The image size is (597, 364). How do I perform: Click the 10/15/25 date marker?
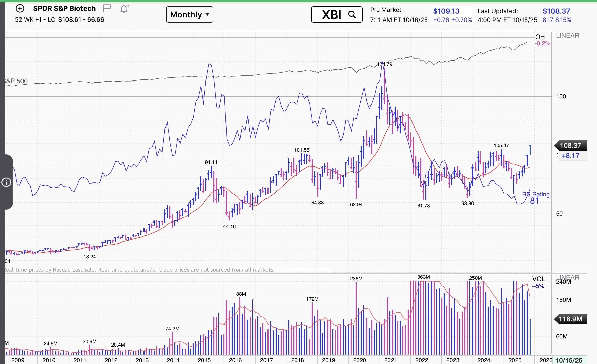[569, 360]
